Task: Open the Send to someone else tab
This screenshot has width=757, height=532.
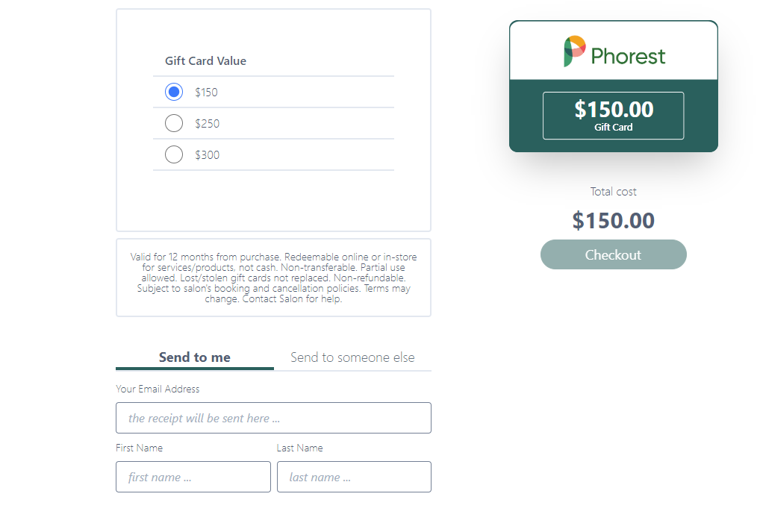Action: coord(352,357)
